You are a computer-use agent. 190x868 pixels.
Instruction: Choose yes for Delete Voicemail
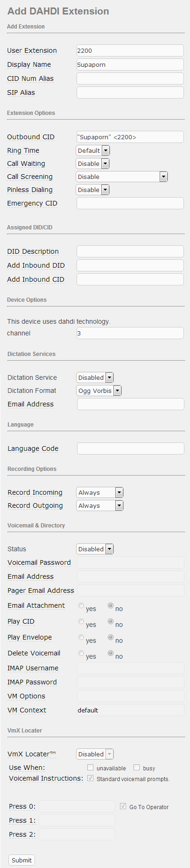click(81, 653)
